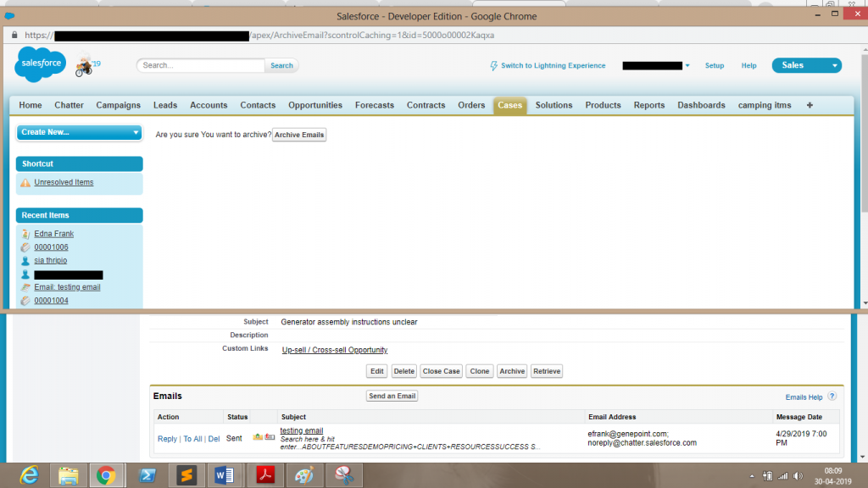Click the volume speaker tray icon

[x=798, y=476]
